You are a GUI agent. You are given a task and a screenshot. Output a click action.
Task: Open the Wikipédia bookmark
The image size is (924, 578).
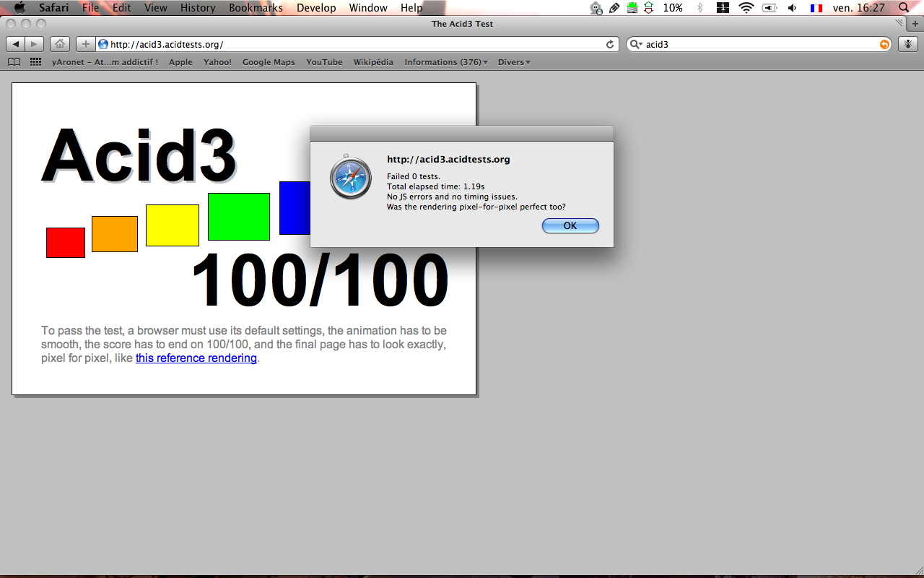(373, 62)
